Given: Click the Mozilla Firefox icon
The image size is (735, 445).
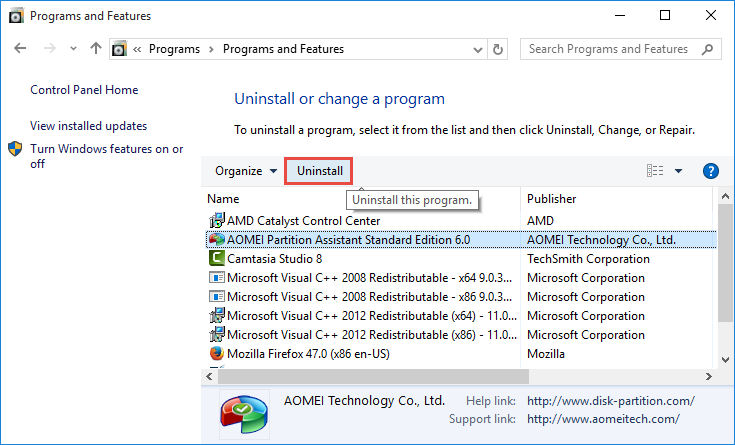Looking at the screenshot, I should (217, 354).
